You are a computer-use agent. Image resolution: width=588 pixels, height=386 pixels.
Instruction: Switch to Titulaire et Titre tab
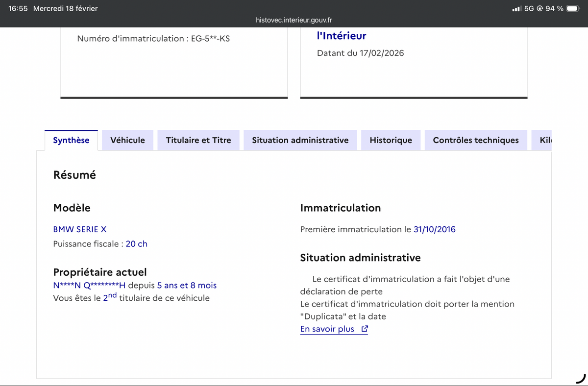198,140
